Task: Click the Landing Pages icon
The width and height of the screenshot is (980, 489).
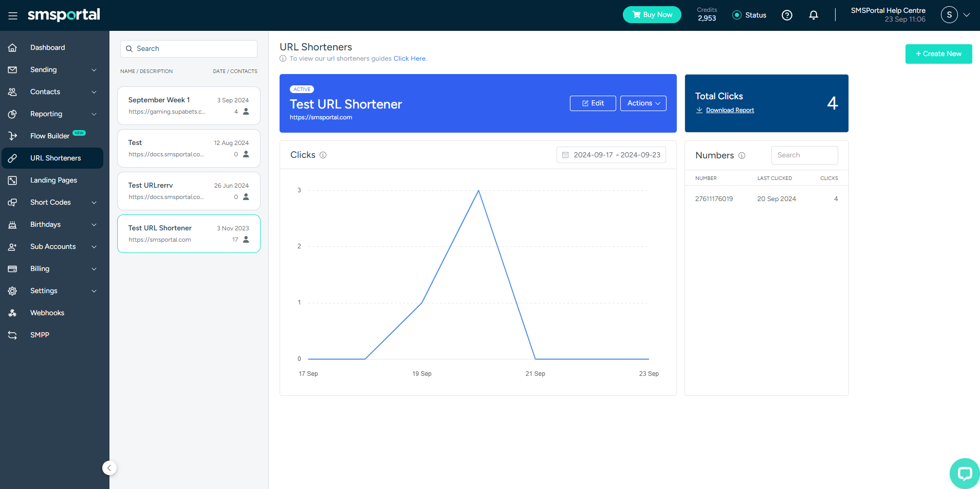Action: (x=13, y=180)
